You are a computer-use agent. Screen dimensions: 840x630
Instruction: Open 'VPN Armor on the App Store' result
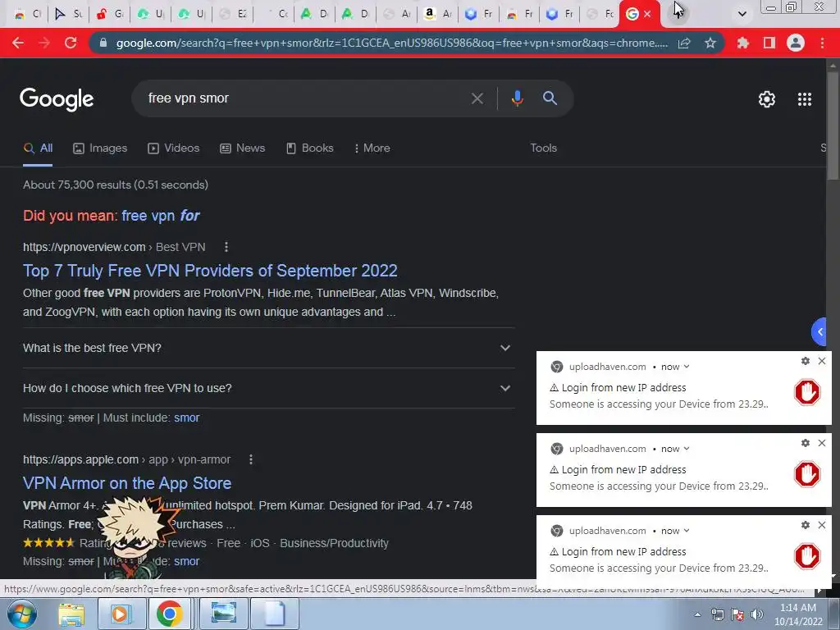[127, 483]
